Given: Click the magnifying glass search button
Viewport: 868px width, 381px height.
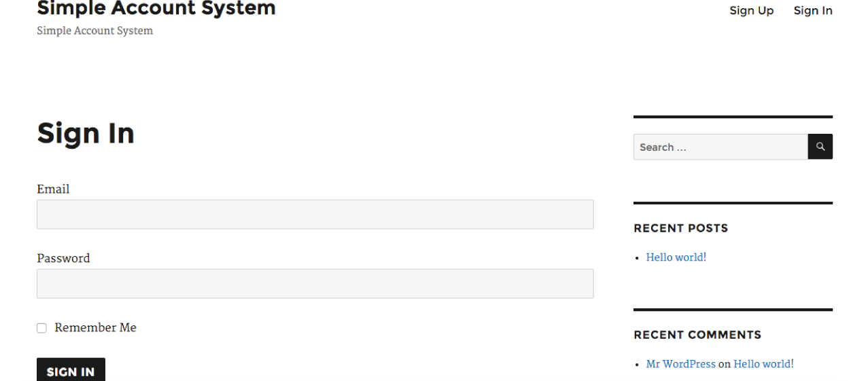Looking at the screenshot, I should tap(820, 147).
